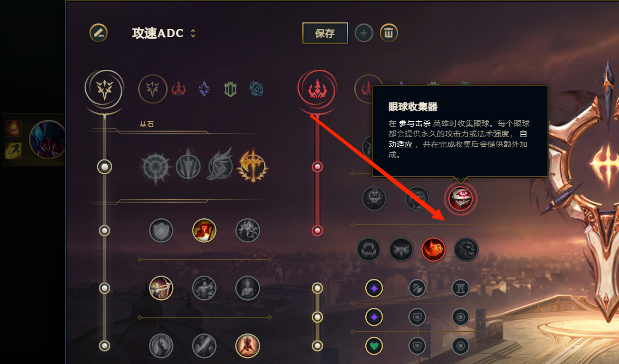Click the champion portrait thumbnail on the left
The image size is (619, 364).
(x=47, y=139)
